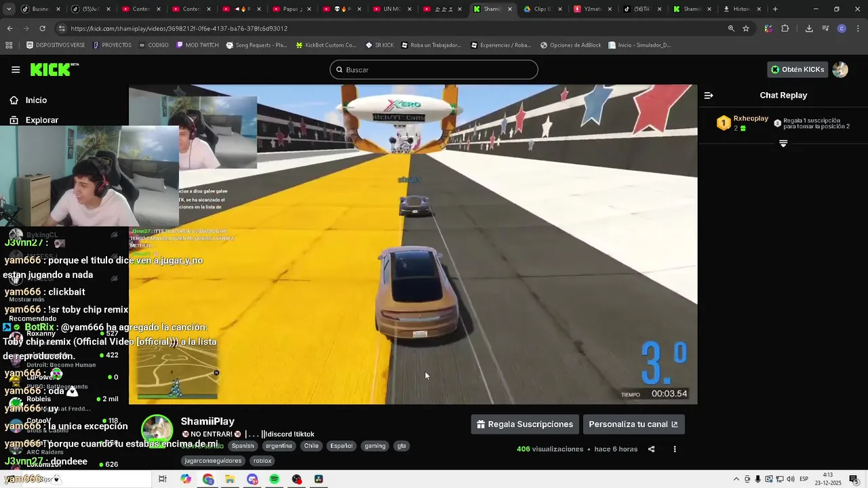This screenshot has height=488, width=868.
Task: Open the zoom magnifier in address bar
Action: click(x=731, y=28)
